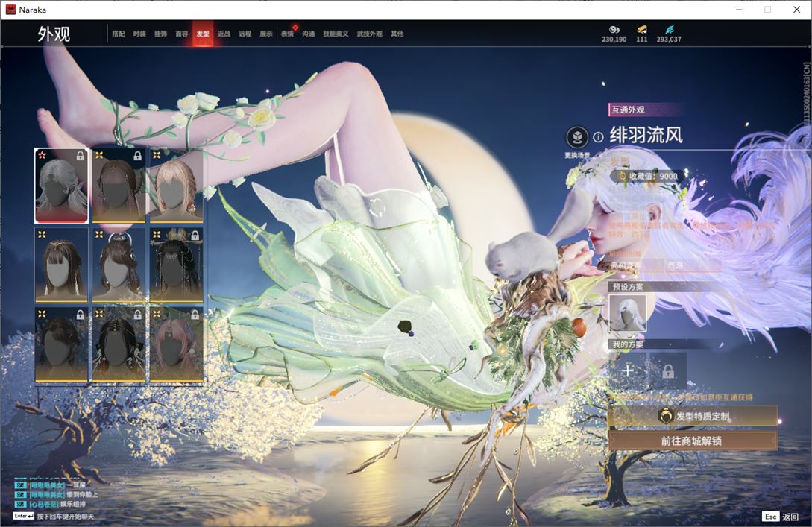
Task: Select the brown bangs hairstyle in second row
Action: [x=61, y=265]
